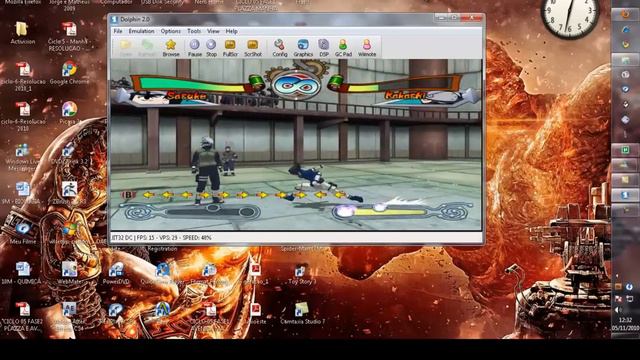Viewport: 640px width, 360px height.
Task: Select the Google Chrome desktop shortcut
Action: (x=69, y=73)
